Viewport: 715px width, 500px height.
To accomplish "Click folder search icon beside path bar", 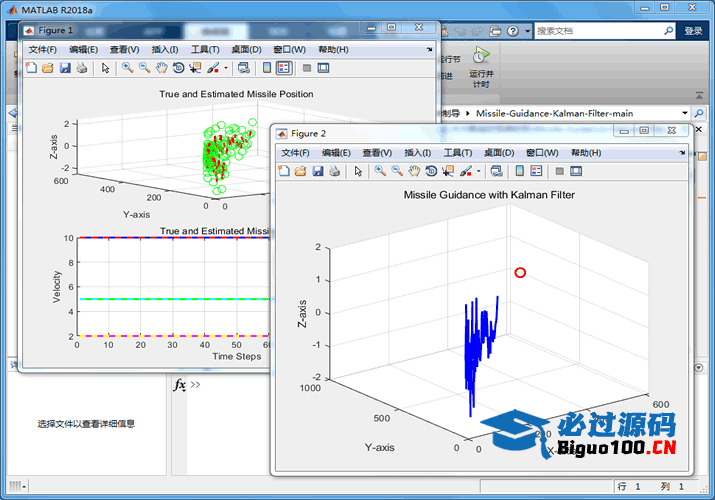I will [x=699, y=113].
